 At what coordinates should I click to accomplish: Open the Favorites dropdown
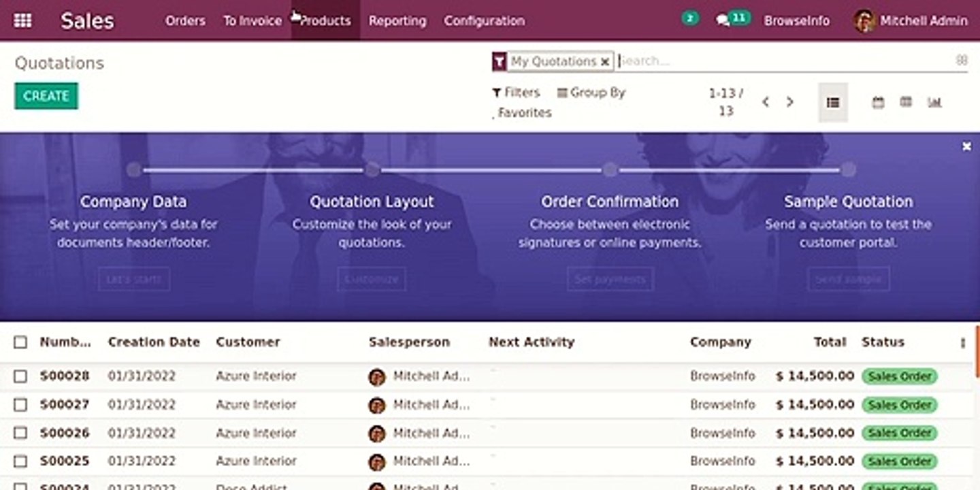(x=522, y=113)
